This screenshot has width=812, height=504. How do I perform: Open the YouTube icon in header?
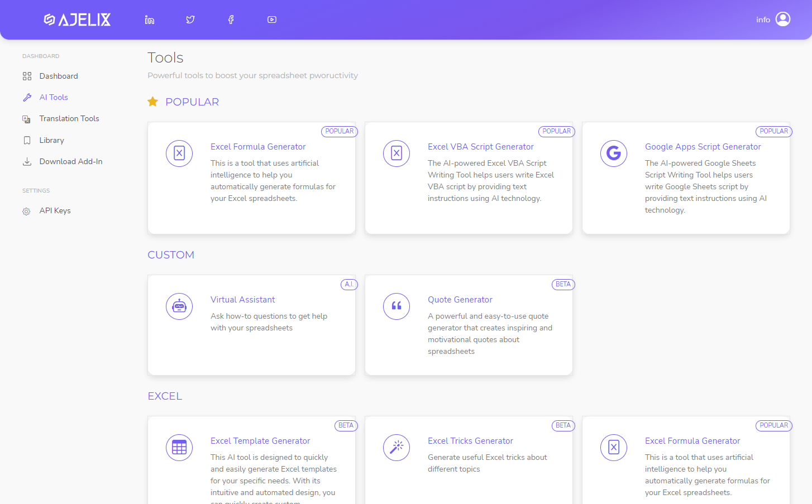click(x=272, y=20)
